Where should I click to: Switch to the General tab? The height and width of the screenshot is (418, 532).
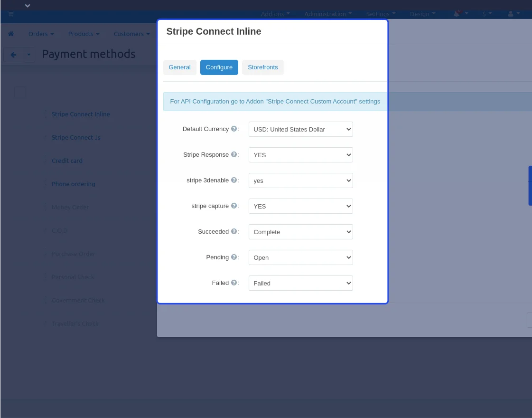179,67
